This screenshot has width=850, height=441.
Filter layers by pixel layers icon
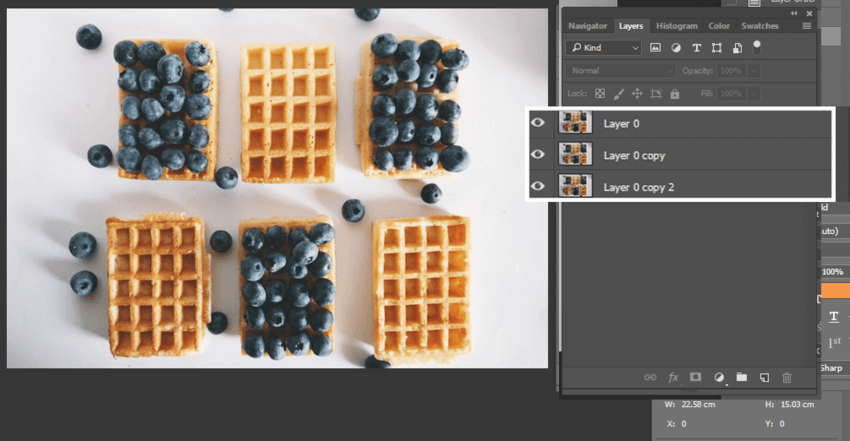pyautogui.click(x=655, y=48)
